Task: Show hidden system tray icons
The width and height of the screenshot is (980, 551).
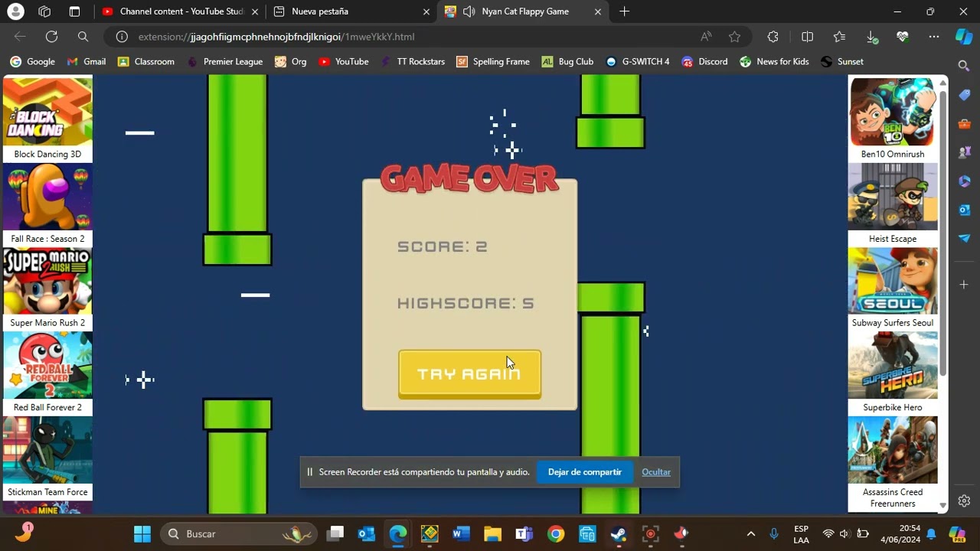Action: pyautogui.click(x=751, y=533)
